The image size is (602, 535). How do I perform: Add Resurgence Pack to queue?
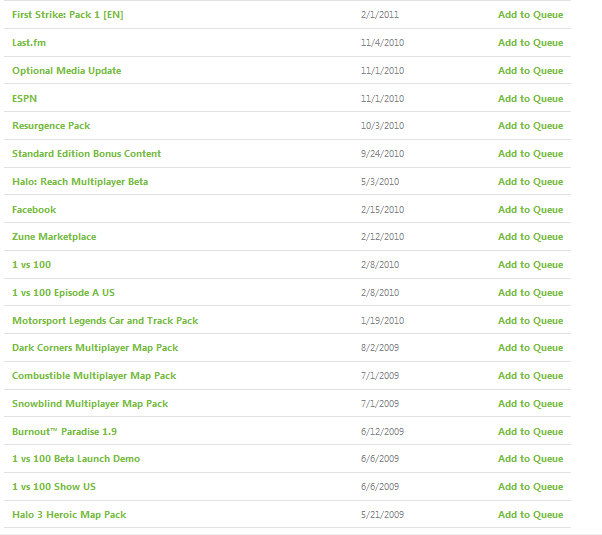click(531, 126)
